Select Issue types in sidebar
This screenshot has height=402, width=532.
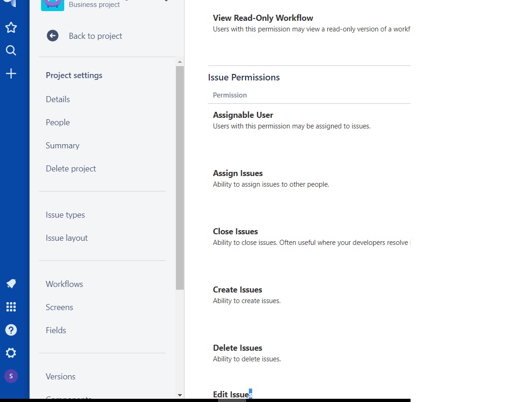[x=65, y=215]
